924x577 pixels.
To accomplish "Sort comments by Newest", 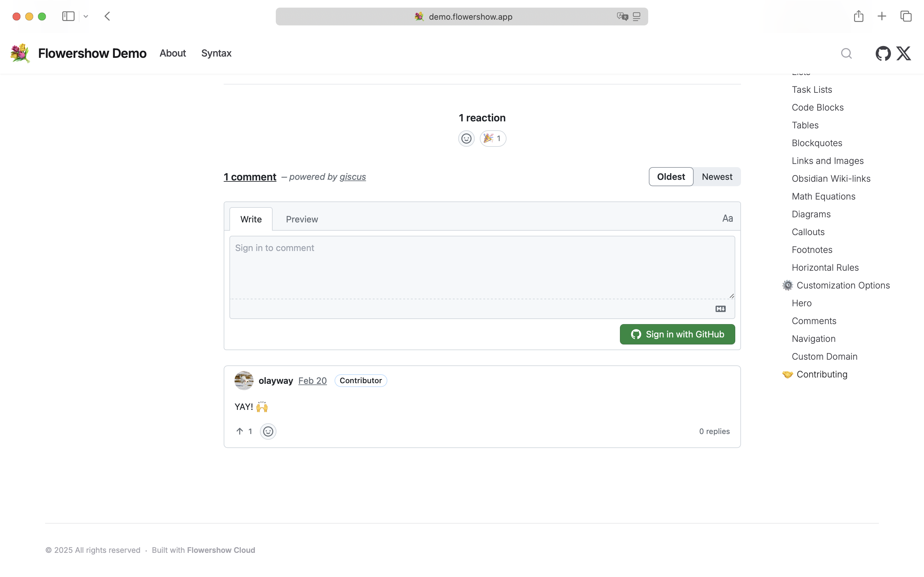I will pos(717,177).
